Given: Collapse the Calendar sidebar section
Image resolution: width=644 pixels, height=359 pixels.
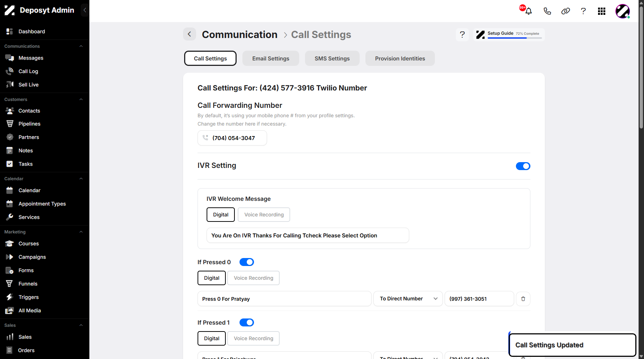Looking at the screenshot, I should tap(81, 178).
